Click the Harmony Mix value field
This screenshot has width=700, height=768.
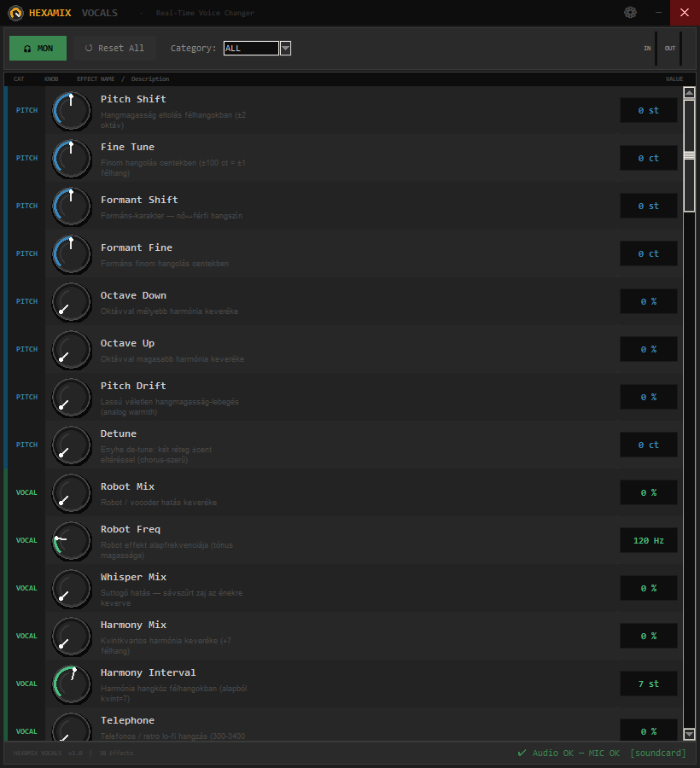click(x=649, y=636)
